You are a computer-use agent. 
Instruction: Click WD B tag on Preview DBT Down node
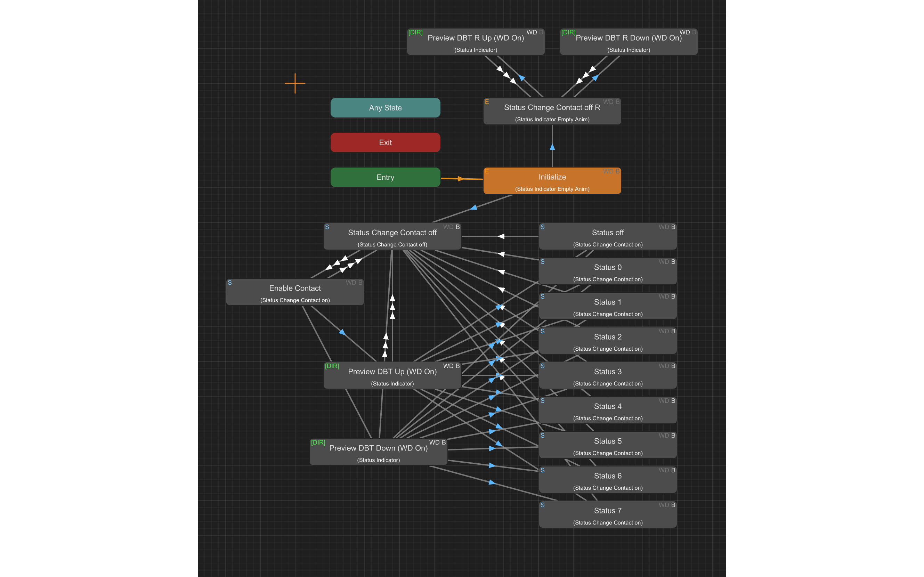(437, 442)
